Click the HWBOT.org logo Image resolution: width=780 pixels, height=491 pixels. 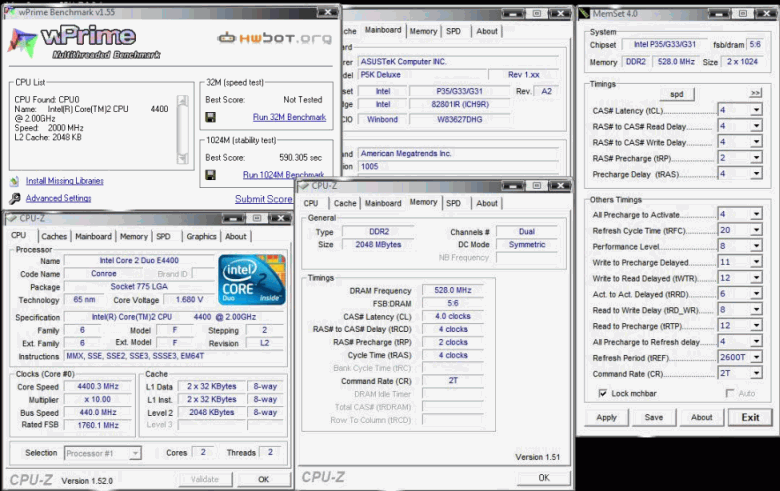275,38
